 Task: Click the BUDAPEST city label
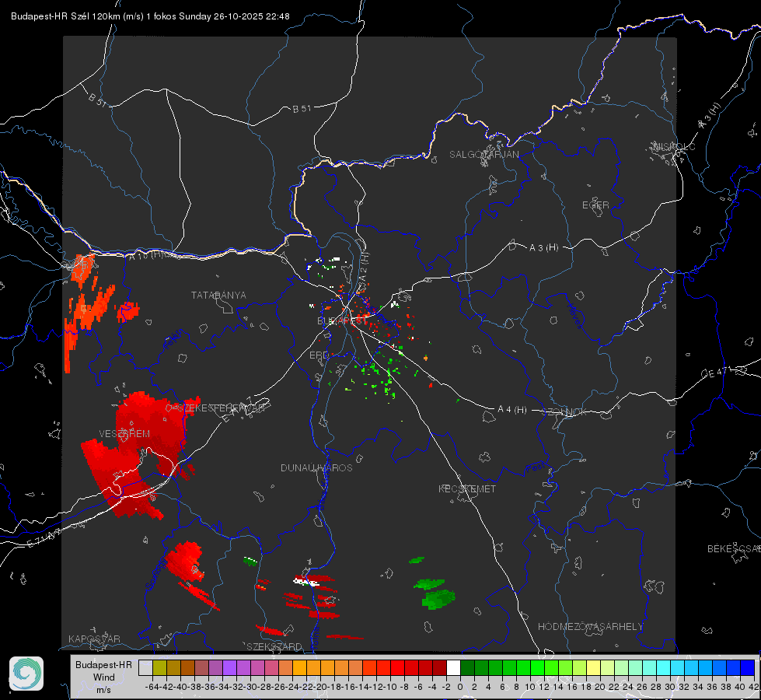[343, 321]
